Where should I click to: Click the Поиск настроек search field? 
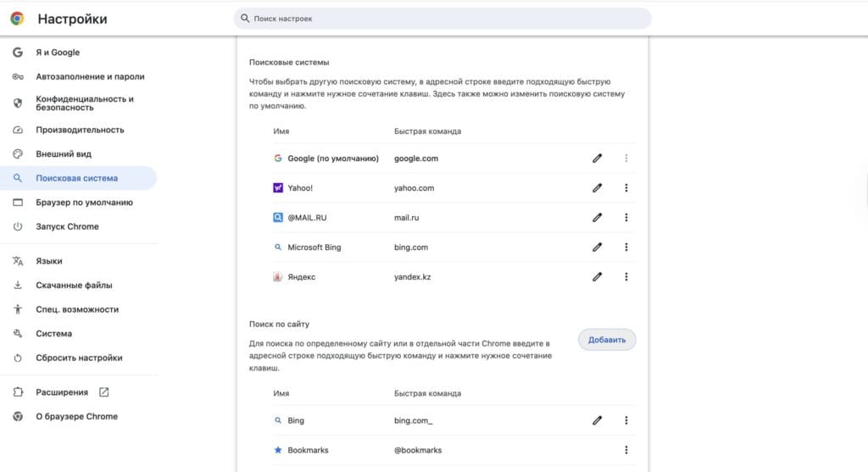coord(442,18)
